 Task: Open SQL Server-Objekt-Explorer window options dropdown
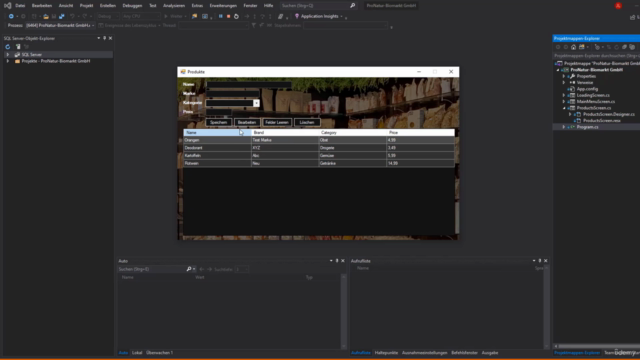(x=98, y=38)
